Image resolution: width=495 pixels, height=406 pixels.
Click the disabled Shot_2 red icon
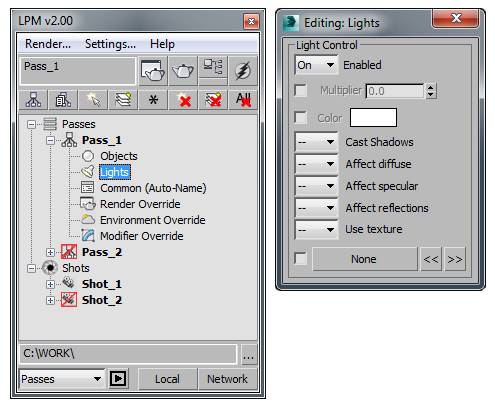point(69,299)
